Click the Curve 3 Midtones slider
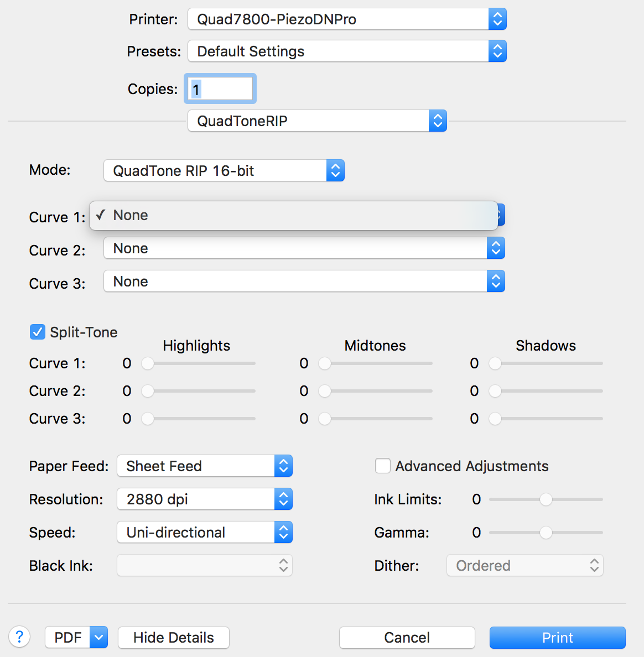 pos(375,419)
